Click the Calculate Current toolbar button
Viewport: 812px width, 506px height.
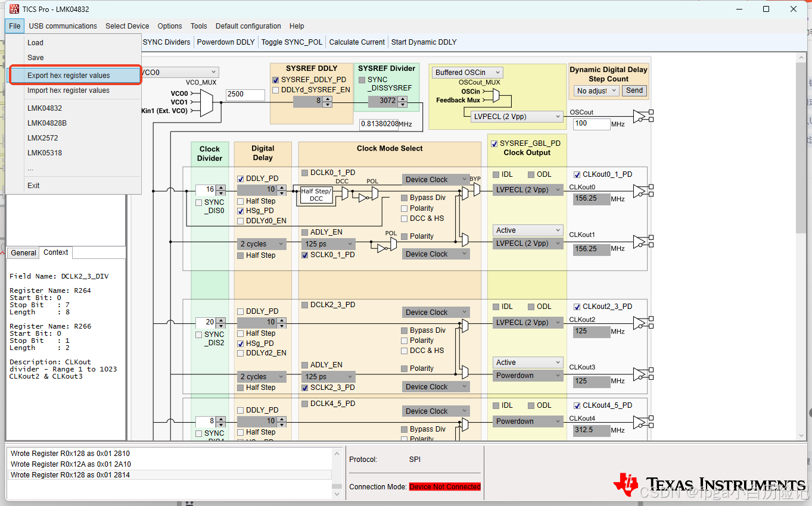357,42
